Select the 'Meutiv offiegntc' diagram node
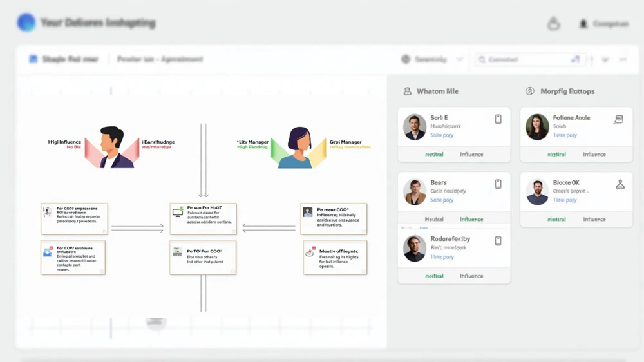The image size is (644, 362). (x=335, y=258)
